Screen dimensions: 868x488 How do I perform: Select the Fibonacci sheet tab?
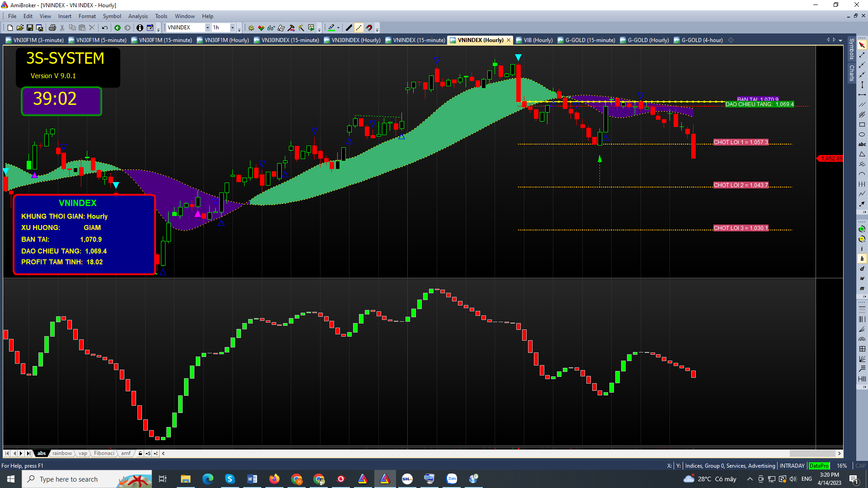pos(104,453)
